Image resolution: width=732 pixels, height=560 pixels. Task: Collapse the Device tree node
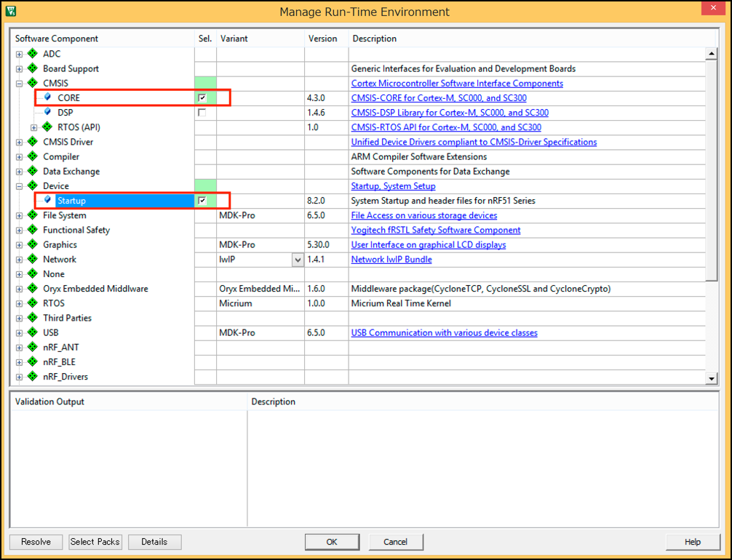point(19,186)
